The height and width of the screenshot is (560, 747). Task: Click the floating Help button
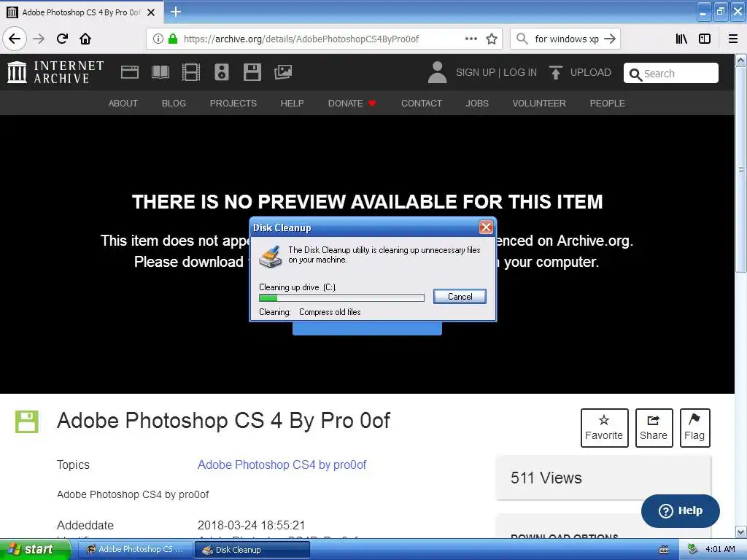click(681, 510)
